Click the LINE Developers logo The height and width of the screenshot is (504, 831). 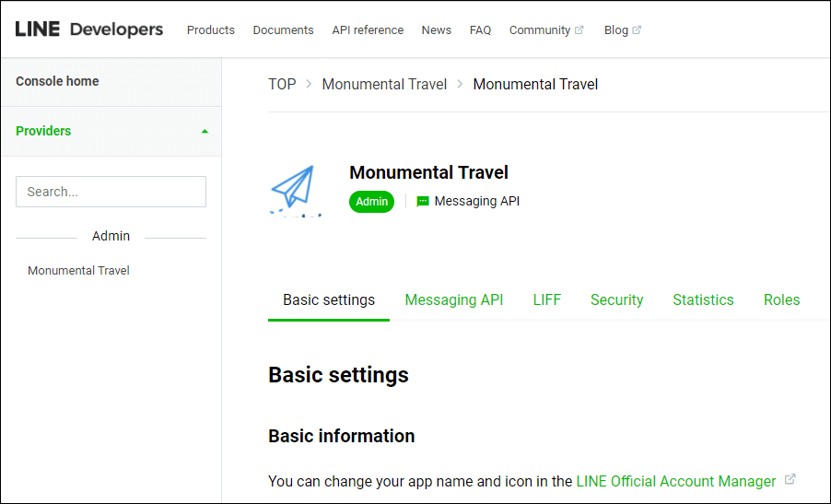89,29
